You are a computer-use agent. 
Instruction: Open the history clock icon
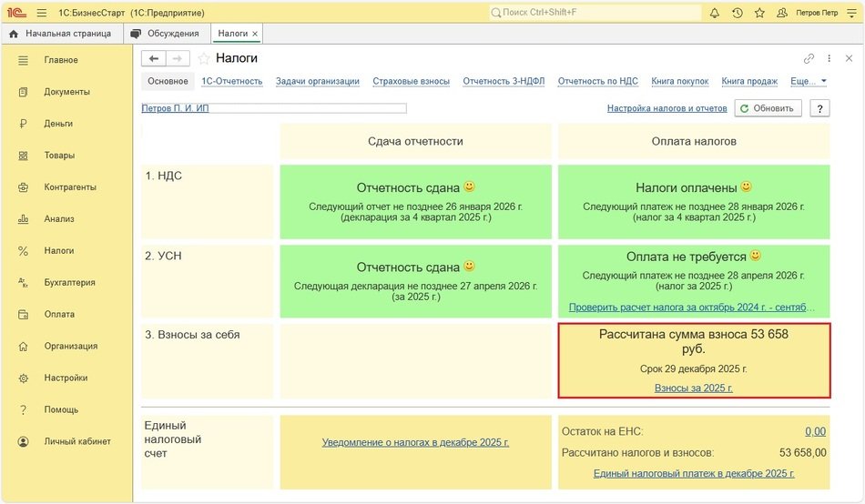coord(737,13)
